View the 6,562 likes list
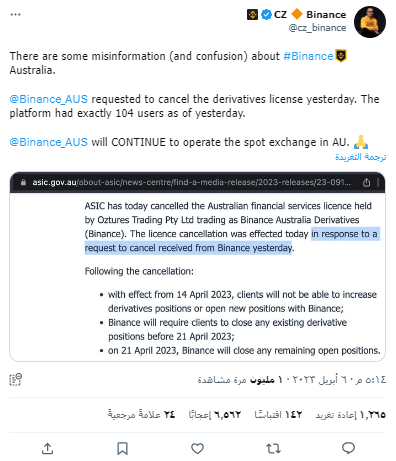The image size is (396, 461). pos(215,415)
